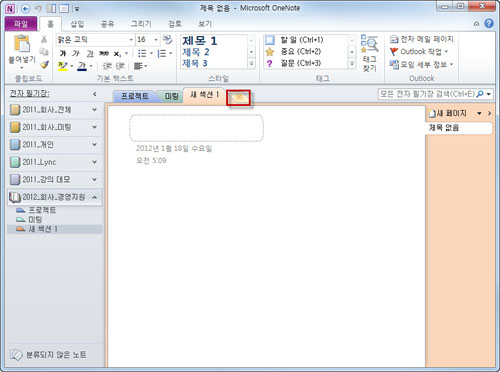The width and height of the screenshot is (500, 372).
Task: Select the 제목 없음 page in page list
Action: pos(459,128)
